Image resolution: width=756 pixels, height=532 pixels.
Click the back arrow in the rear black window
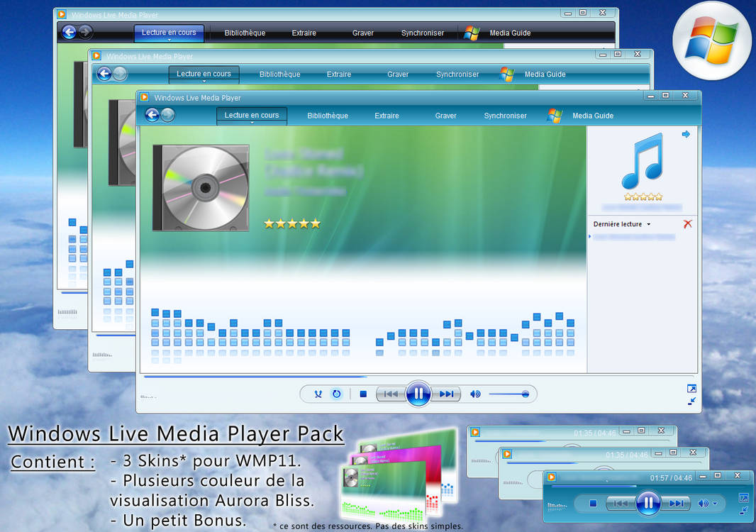(70, 33)
